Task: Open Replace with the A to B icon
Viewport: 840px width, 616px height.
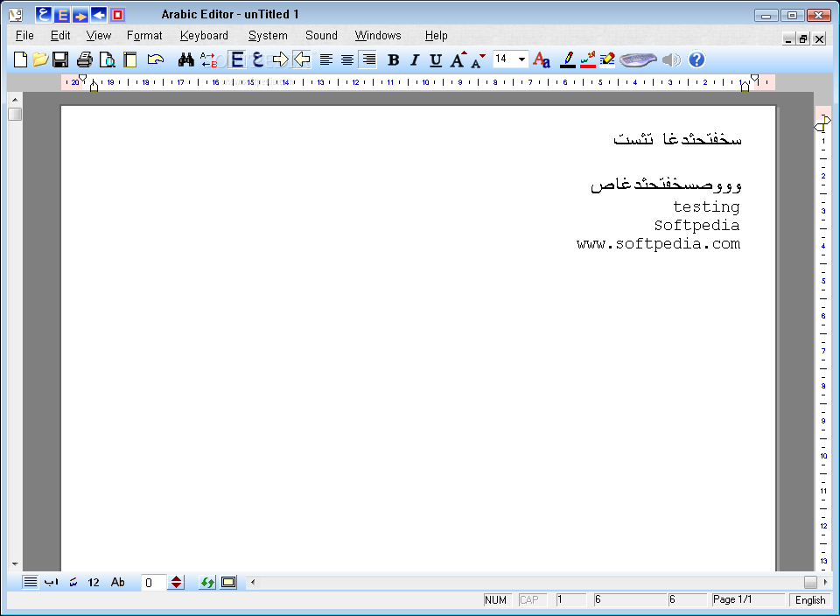Action: point(208,59)
